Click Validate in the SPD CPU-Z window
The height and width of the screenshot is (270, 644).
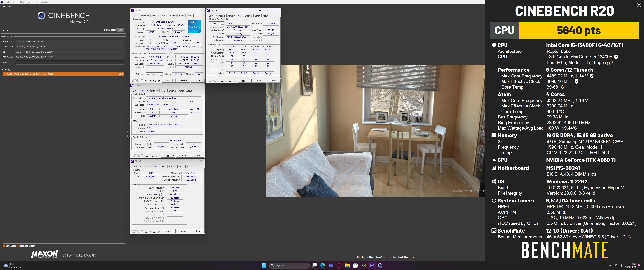(x=259, y=81)
